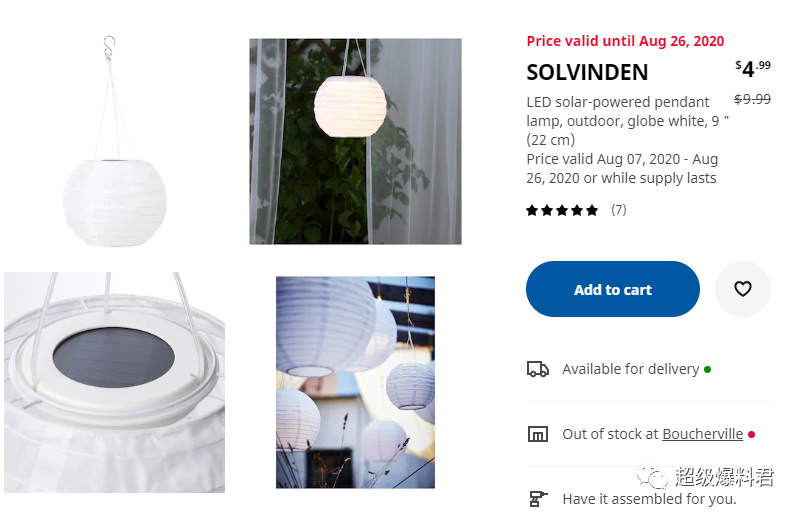Viewport: 800px width, 512px height.
Task: Click the delivery truck icon
Action: 537,369
